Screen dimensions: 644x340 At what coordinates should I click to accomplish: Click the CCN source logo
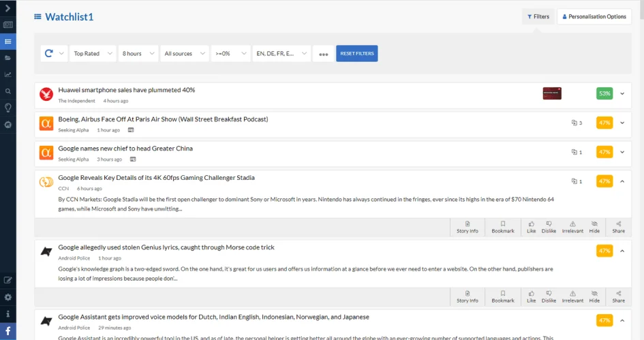[46, 181]
